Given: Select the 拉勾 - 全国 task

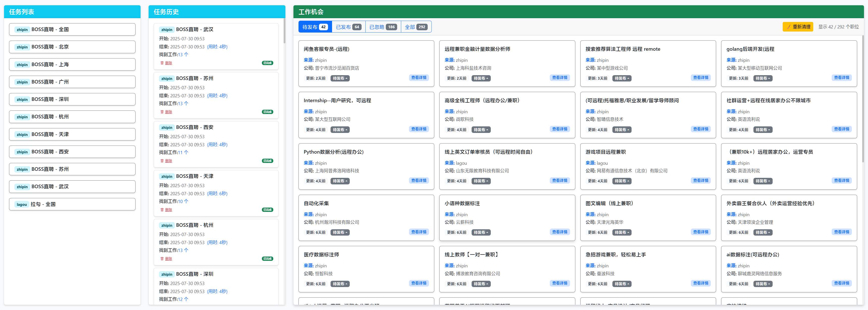Looking at the screenshot, I should [x=72, y=204].
